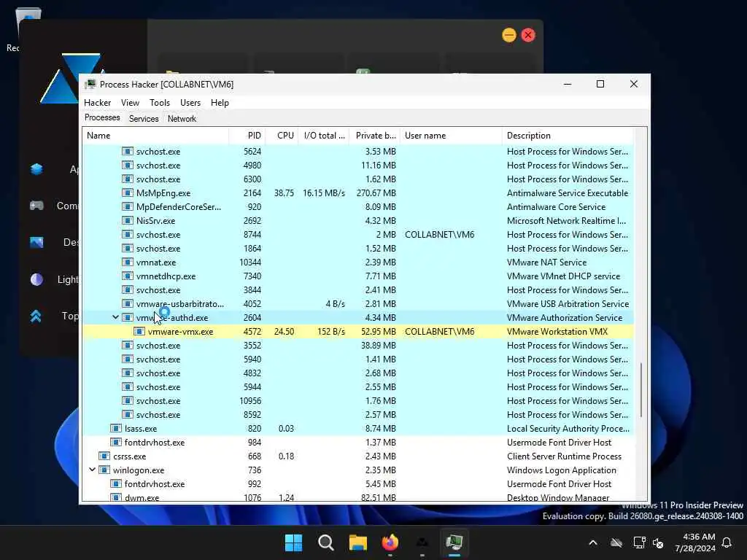
Task: Open File Explorer from the taskbar
Action: [x=357, y=542]
